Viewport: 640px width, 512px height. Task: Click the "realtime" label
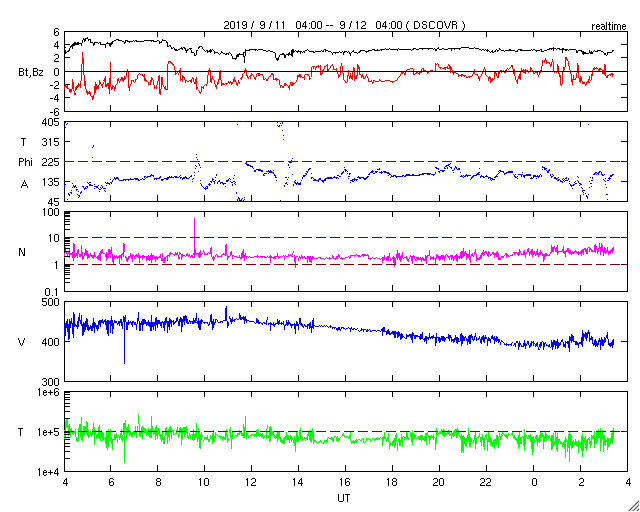(609, 27)
